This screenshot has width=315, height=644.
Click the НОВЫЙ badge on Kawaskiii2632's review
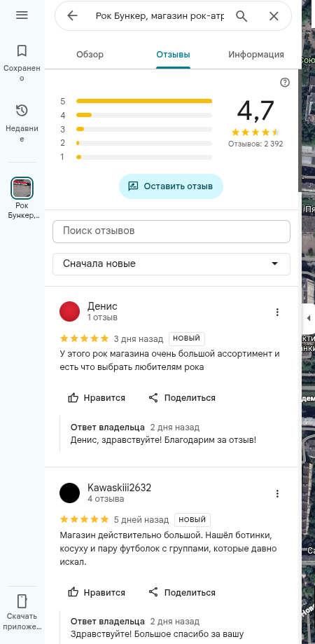(192, 519)
